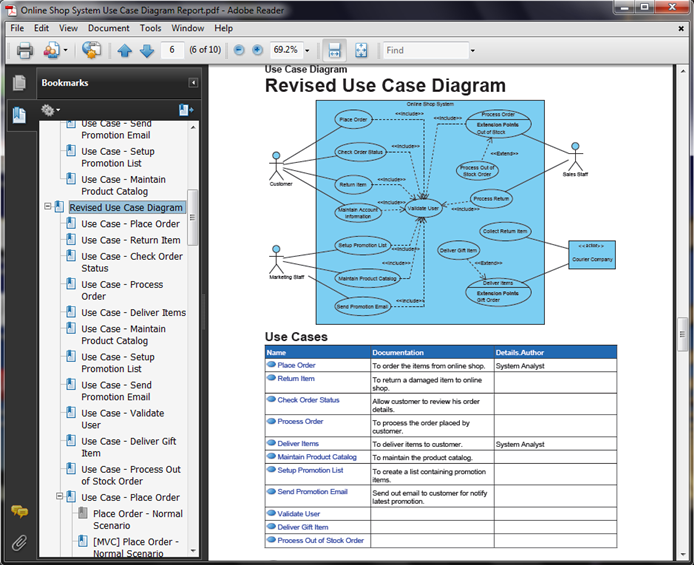The width and height of the screenshot is (694, 565).
Task: Select Revised Use Case Diagram bookmark
Action: tap(126, 208)
